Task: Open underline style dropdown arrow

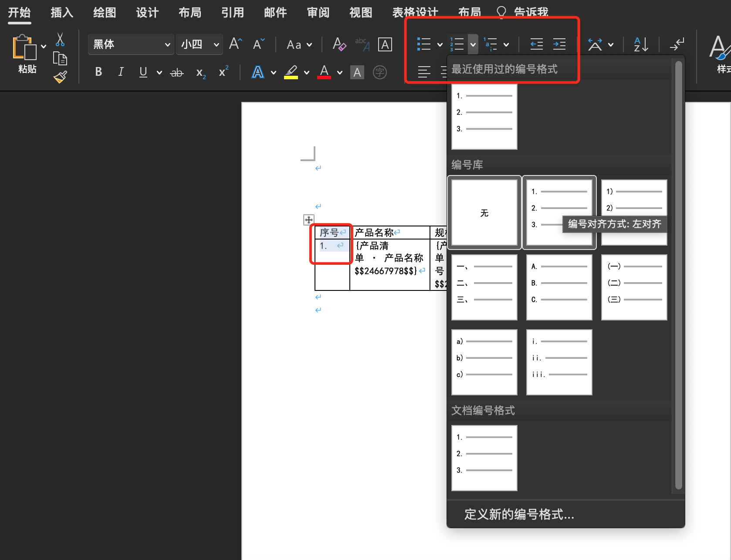Action: 159,73
